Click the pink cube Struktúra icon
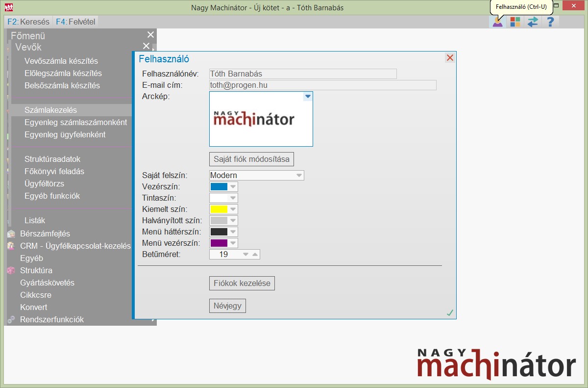 (x=11, y=271)
